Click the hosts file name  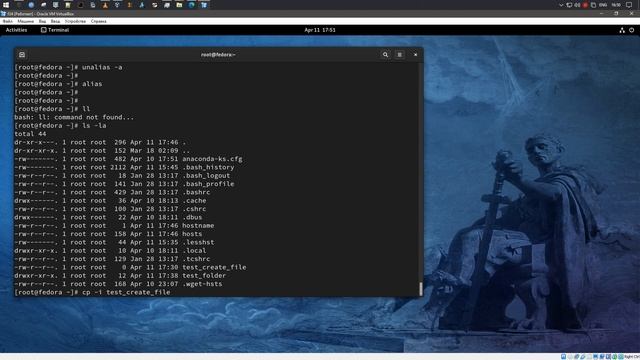tap(192, 234)
